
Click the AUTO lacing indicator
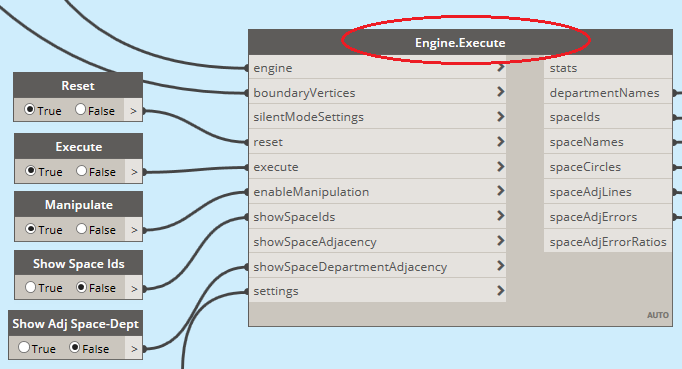coord(658,315)
